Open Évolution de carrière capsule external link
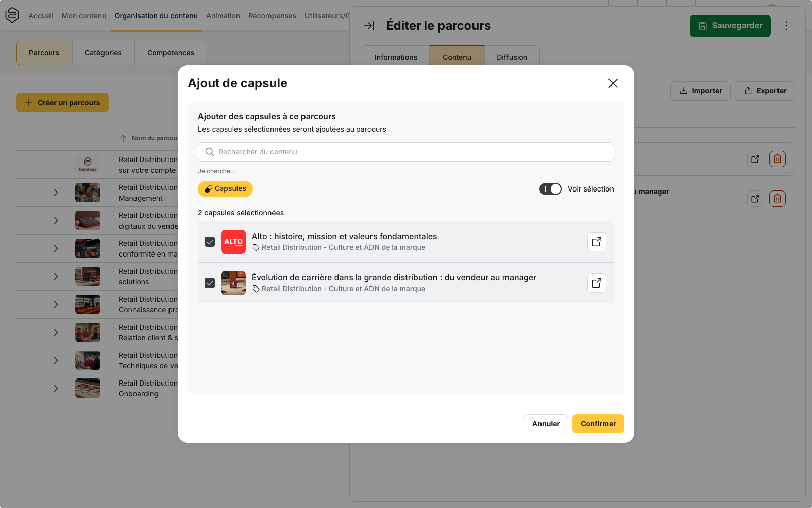 597,283
